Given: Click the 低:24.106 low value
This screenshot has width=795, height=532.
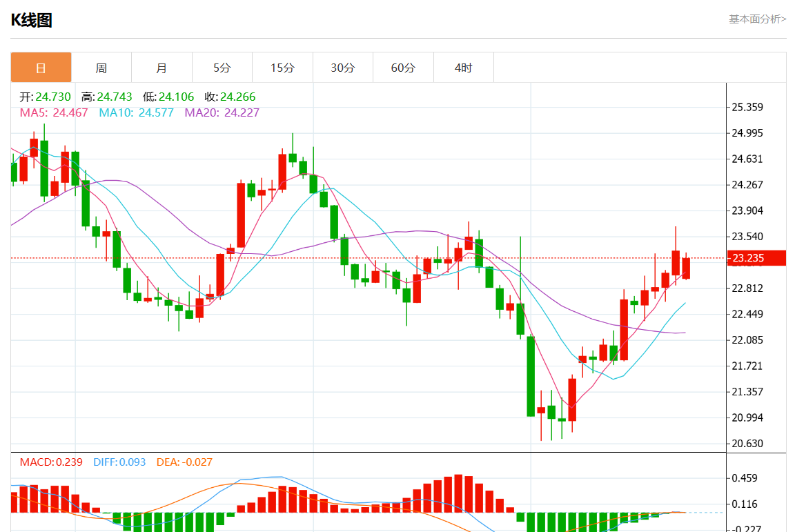Looking at the screenshot, I should pos(168,97).
